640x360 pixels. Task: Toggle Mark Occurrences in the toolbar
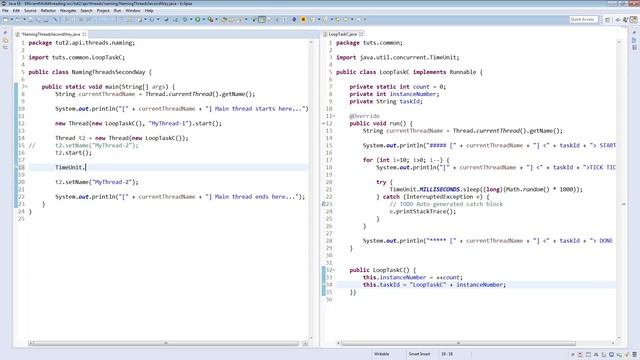click(262, 19)
